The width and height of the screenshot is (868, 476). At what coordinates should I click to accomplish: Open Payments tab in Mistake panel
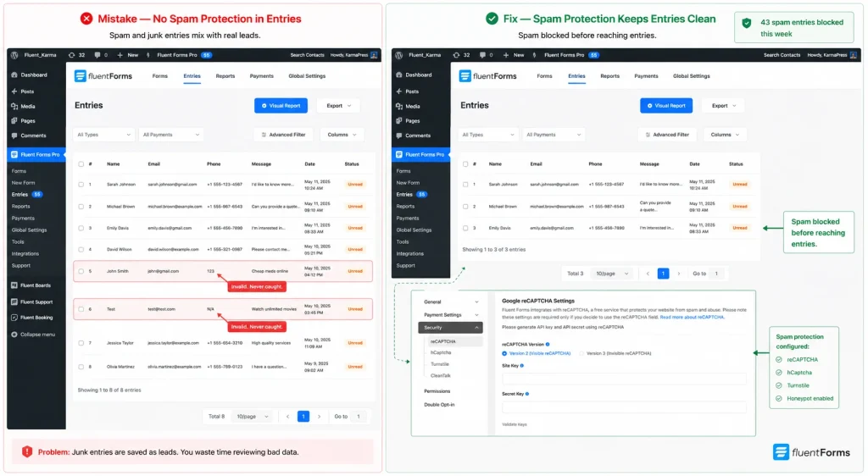click(x=261, y=76)
